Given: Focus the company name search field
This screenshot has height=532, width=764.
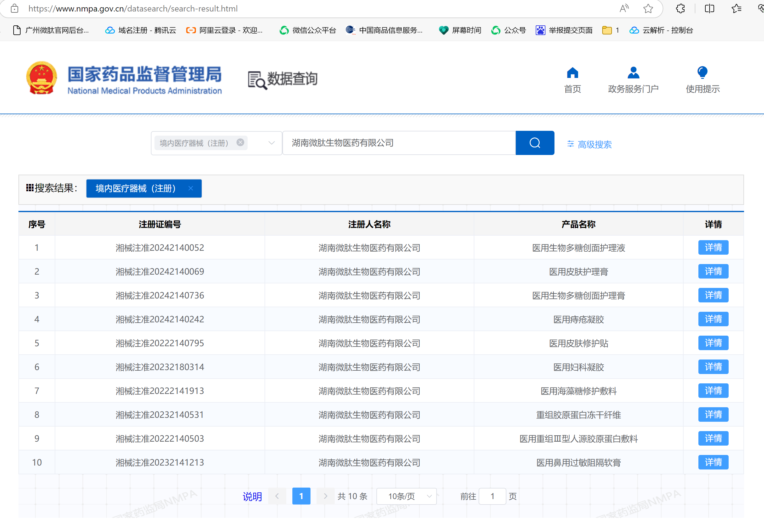Looking at the screenshot, I should (399, 143).
